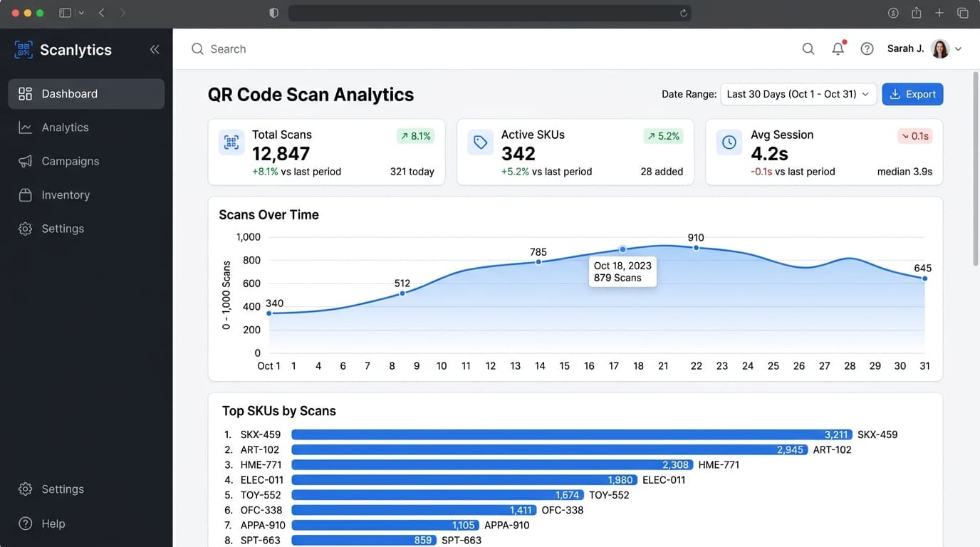Viewport: 980px width, 547px height.
Task: Open a new browser tab
Action: 939,13
